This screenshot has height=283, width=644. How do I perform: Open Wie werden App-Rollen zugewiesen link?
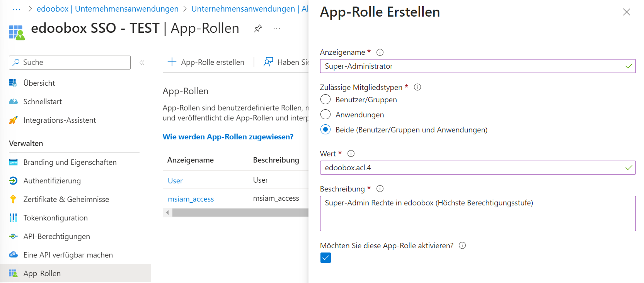point(228,137)
